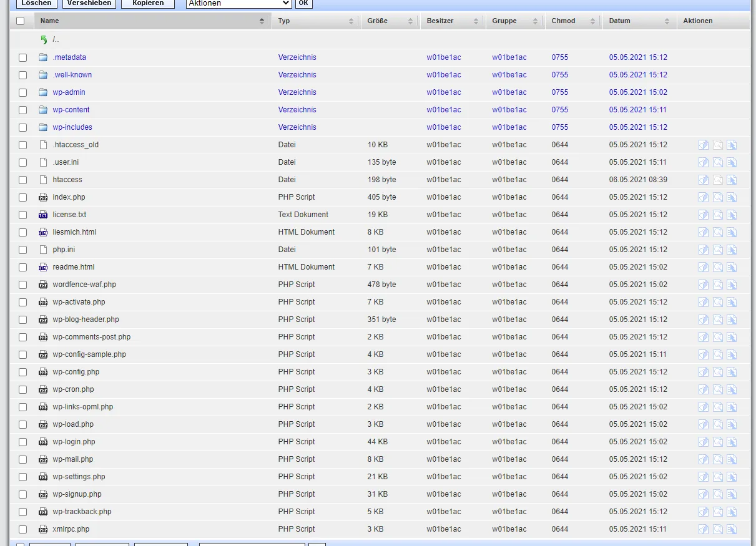Click the open-file cursor icon for wp-activate.php

pos(732,302)
